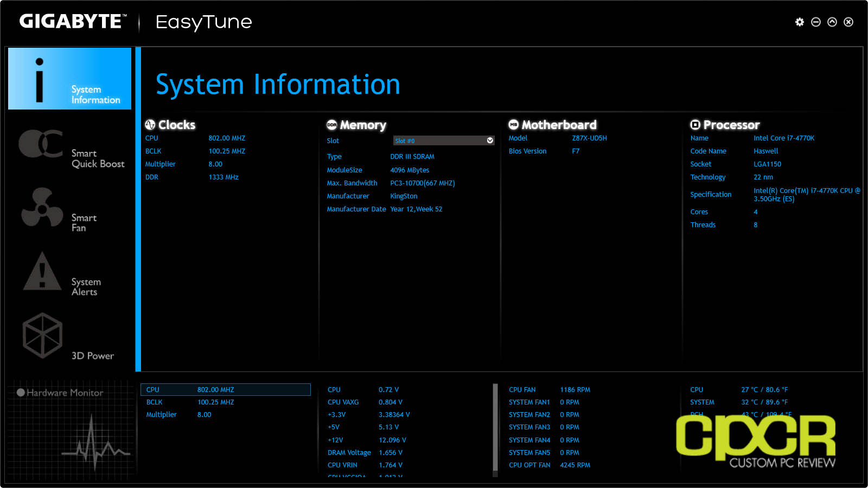The width and height of the screenshot is (868, 488).
Task: Click the LGA1150 socket value
Action: pyautogui.click(x=768, y=164)
